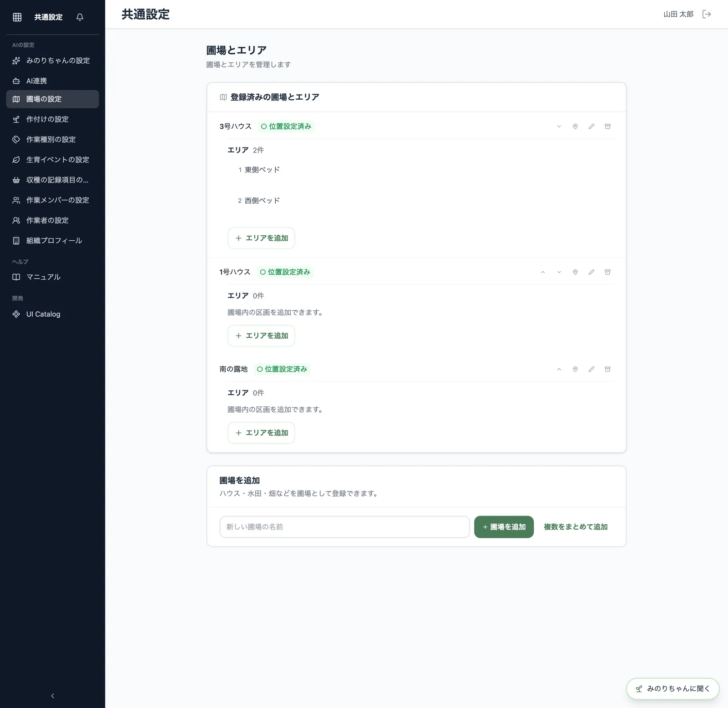Set location pin for 南の露地
The height and width of the screenshot is (708, 728).
tap(575, 369)
